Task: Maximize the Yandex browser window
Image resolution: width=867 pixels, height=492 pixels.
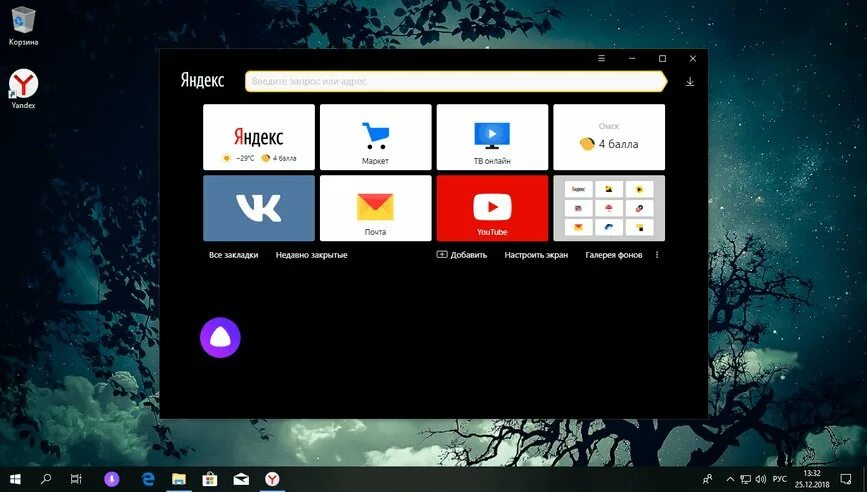Action: point(662,59)
